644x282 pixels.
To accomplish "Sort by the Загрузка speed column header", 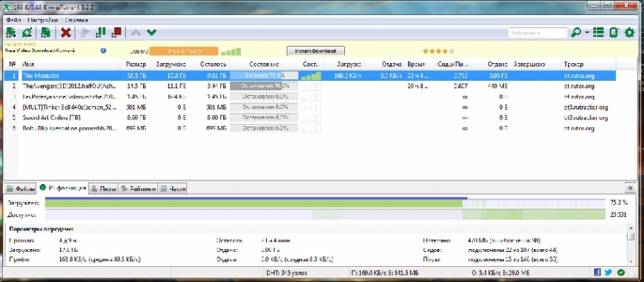I will coord(344,64).
